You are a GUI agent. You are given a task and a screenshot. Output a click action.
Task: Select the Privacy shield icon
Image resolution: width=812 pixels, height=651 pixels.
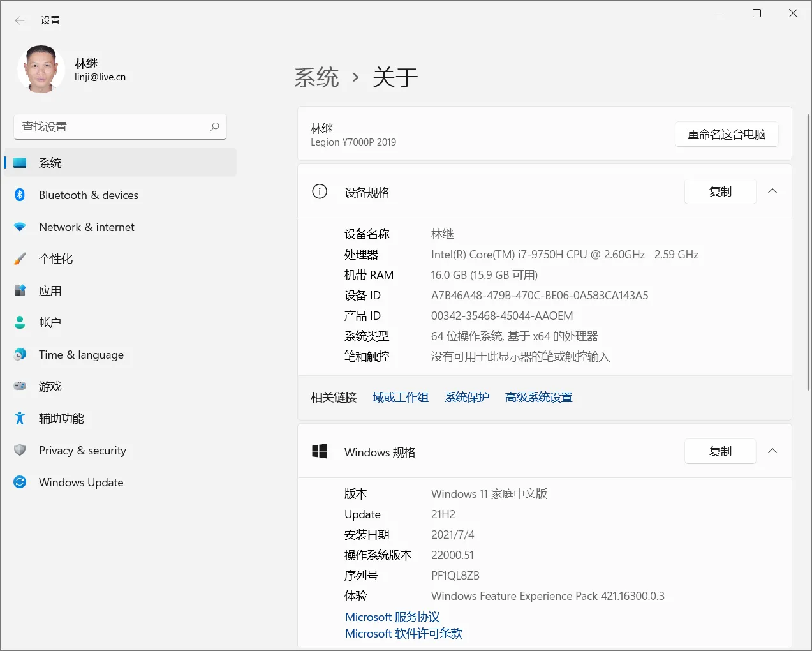pos(20,450)
